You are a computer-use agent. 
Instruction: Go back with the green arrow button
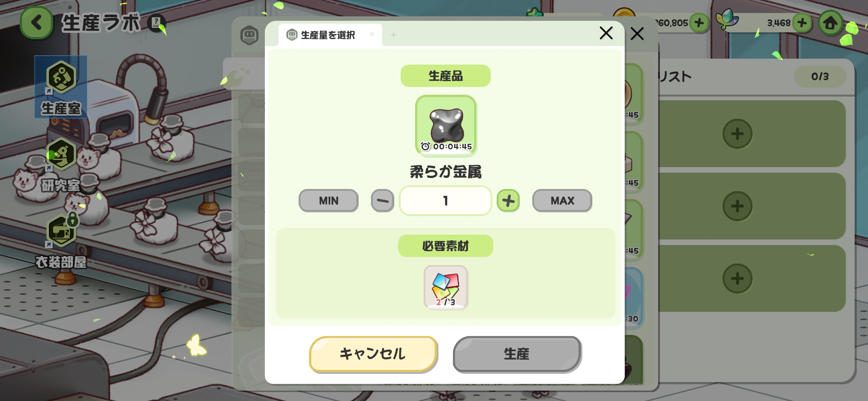(36, 23)
